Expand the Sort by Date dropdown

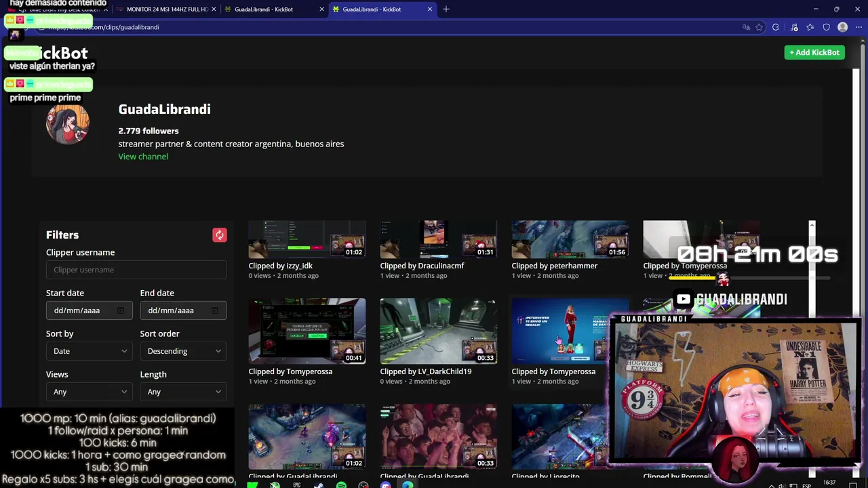[89, 351]
